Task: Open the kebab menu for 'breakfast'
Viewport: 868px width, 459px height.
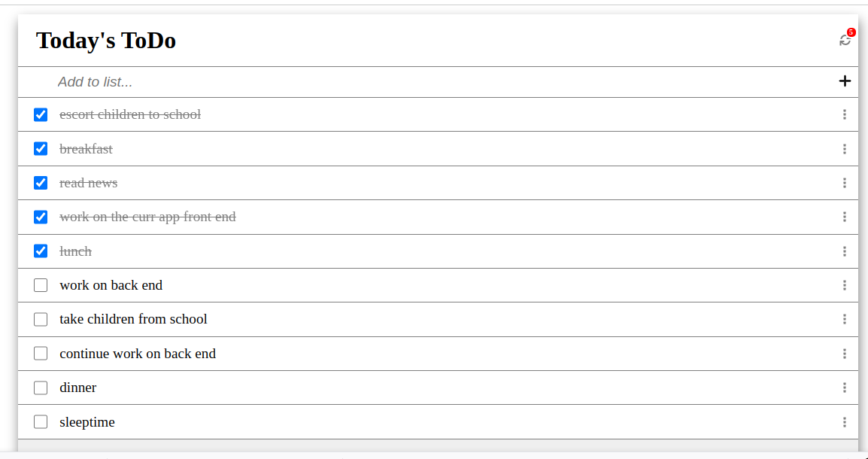Action: click(x=845, y=148)
